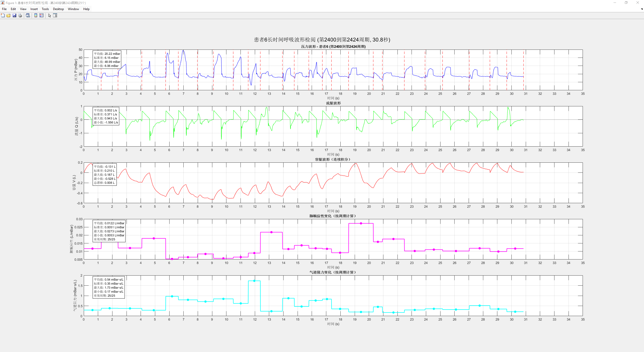Click the flow waveform title 流量波形
Viewport: 644px width, 352px height.
333,103
